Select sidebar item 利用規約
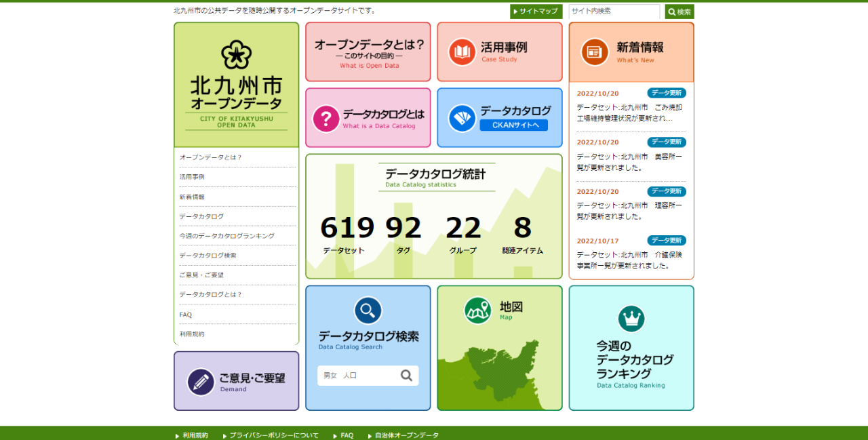Screen dimensions: 868x440 click(236, 334)
